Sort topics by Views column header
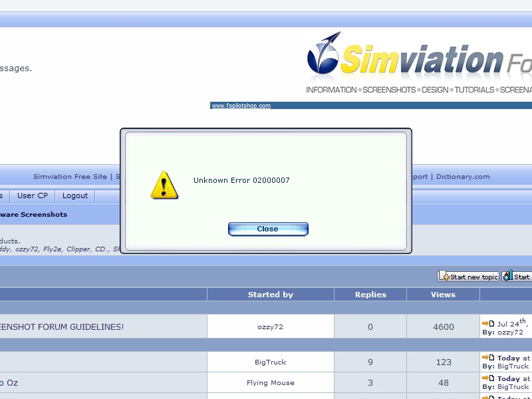532x399 pixels. pyautogui.click(x=443, y=295)
